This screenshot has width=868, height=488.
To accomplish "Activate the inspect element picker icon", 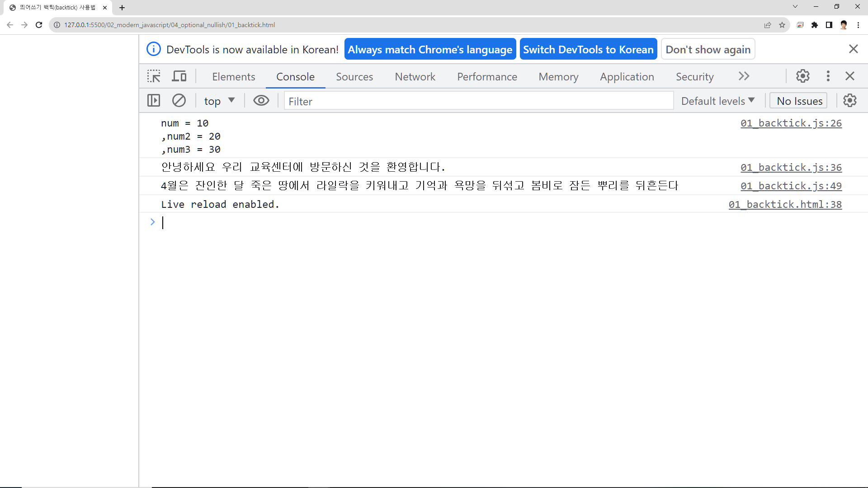I will click(154, 76).
